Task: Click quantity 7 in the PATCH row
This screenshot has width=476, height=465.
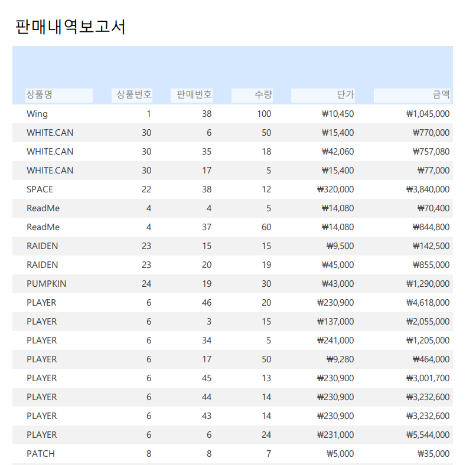Action: (269, 454)
